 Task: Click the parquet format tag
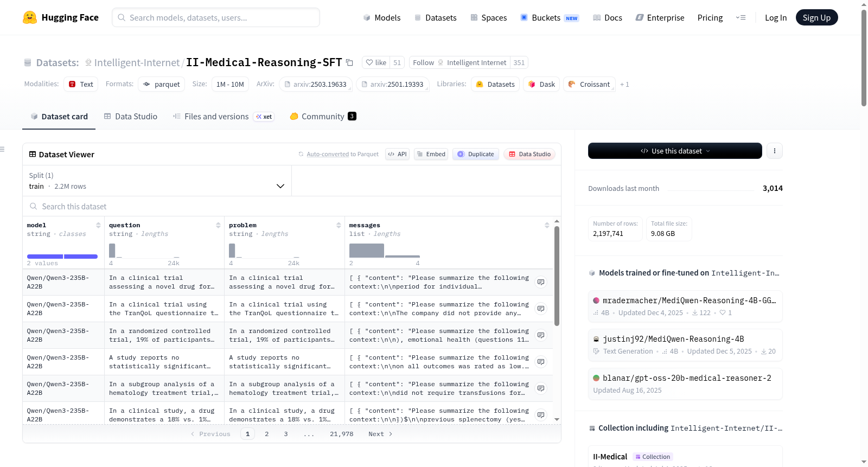coord(161,84)
